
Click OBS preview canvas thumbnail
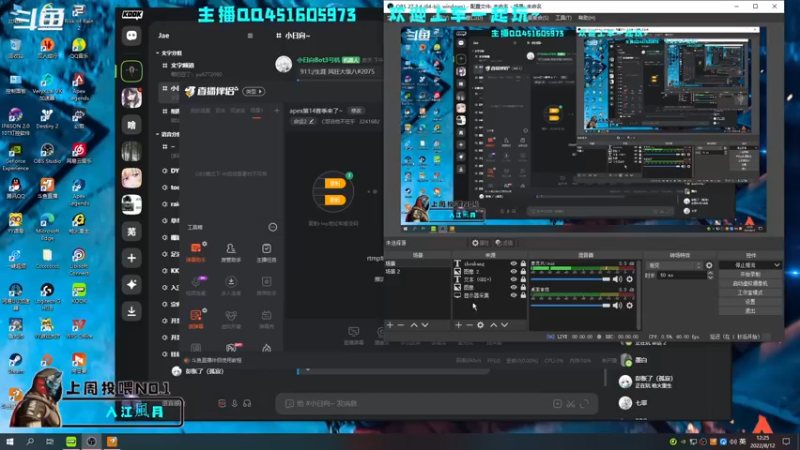(x=583, y=129)
